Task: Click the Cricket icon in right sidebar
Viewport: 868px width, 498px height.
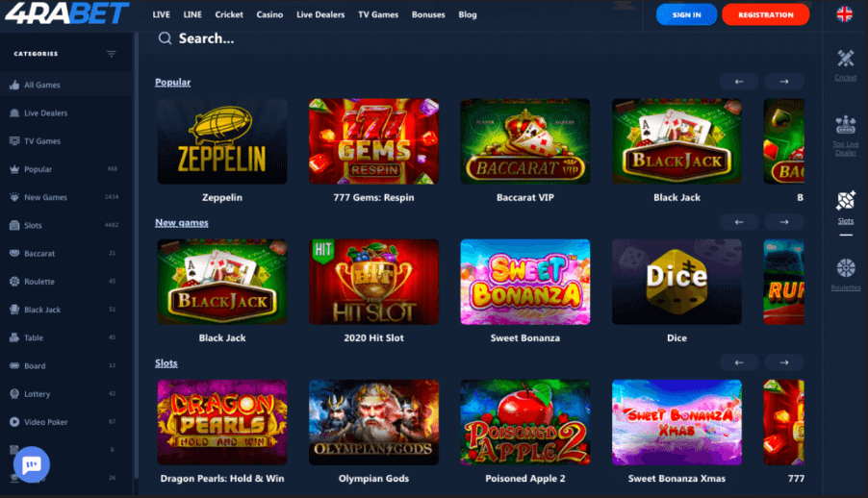Action: click(845, 58)
